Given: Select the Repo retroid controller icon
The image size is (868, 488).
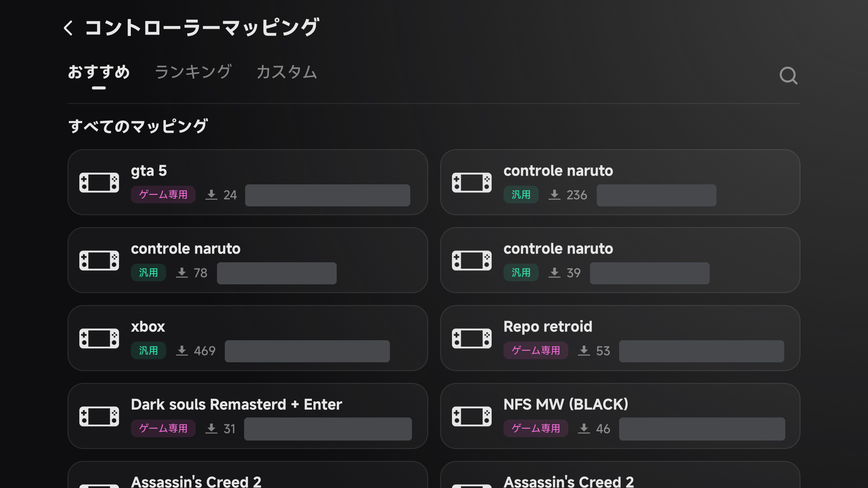Looking at the screenshot, I should (x=472, y=338).
